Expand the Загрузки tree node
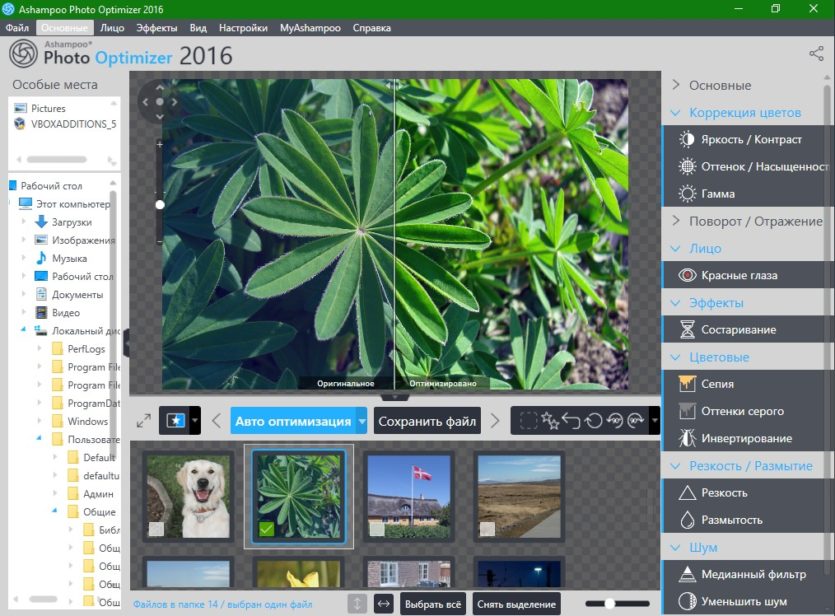 24,221
